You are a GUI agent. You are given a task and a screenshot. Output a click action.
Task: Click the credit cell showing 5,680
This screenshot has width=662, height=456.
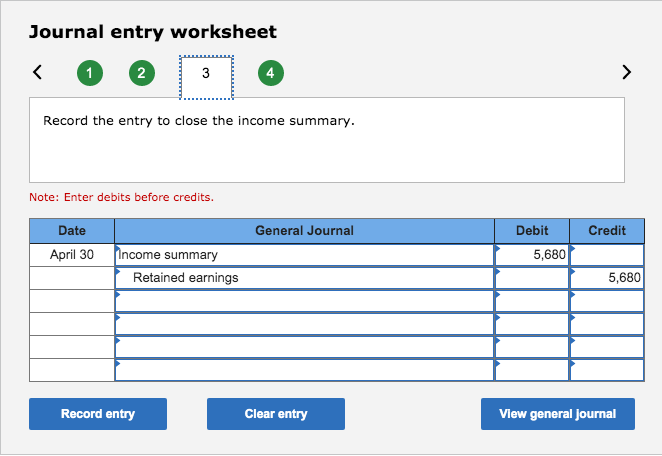(607, 277)
